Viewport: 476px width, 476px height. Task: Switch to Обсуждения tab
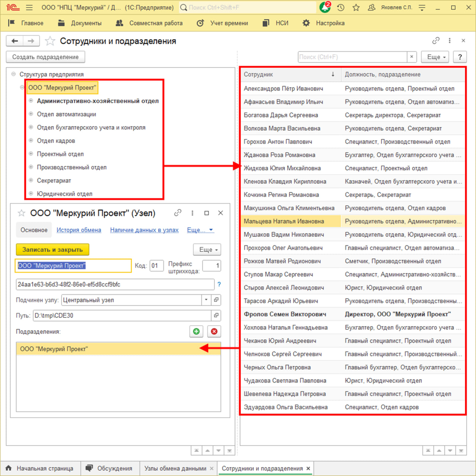110,469
